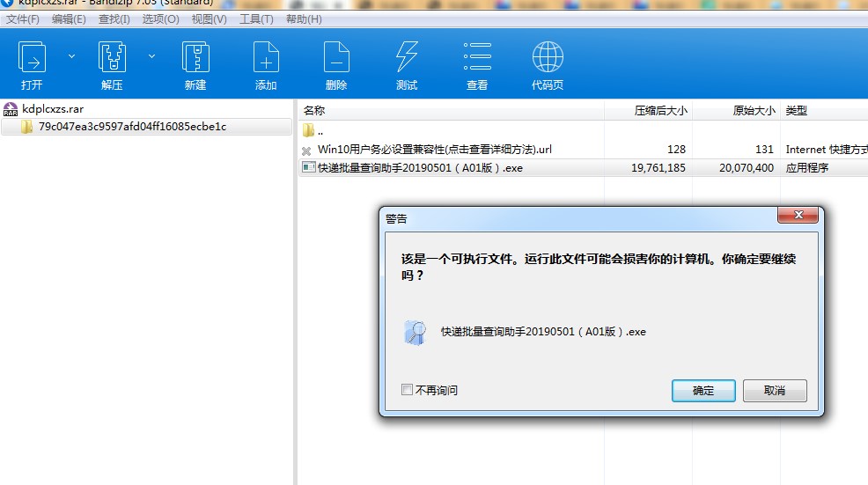Screen dimensions: 868x485
Task: Open the 工具(T) menu
Action: [256, 19]
